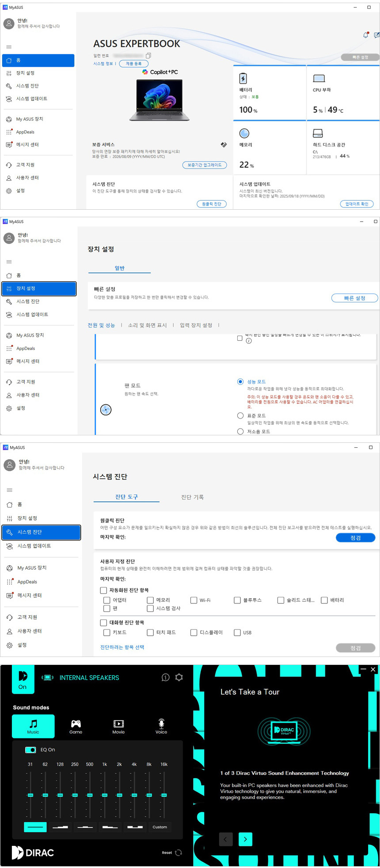Select the Voice sound mode icon
The width and height of the screenshot is (380, 868).
tap(161, 726)
